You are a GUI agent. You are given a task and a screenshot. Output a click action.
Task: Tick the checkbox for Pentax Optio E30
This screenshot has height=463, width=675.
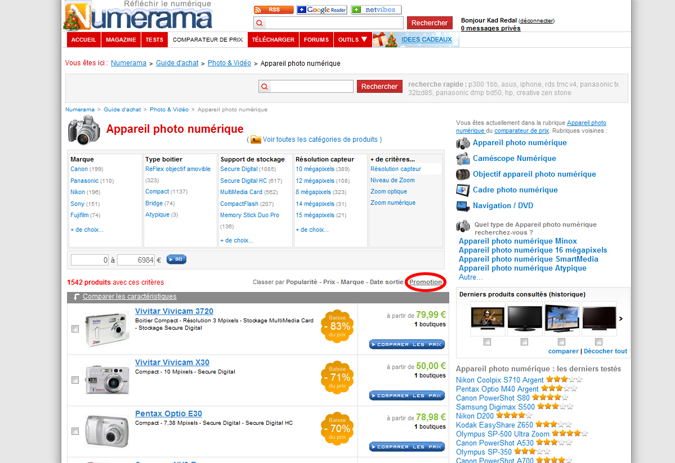click(x=75, y=431)
